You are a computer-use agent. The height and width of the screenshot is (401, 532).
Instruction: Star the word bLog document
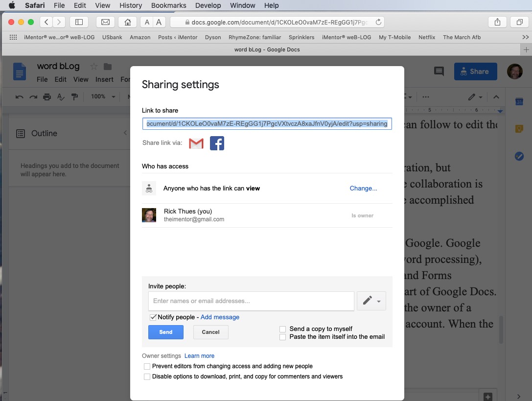coord(93,67)
